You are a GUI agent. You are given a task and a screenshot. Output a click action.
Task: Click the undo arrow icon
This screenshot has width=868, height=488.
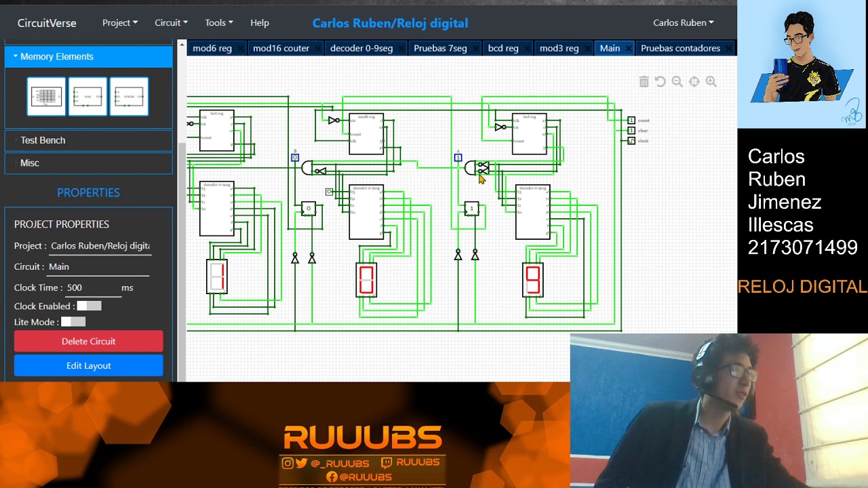(660, 81)
